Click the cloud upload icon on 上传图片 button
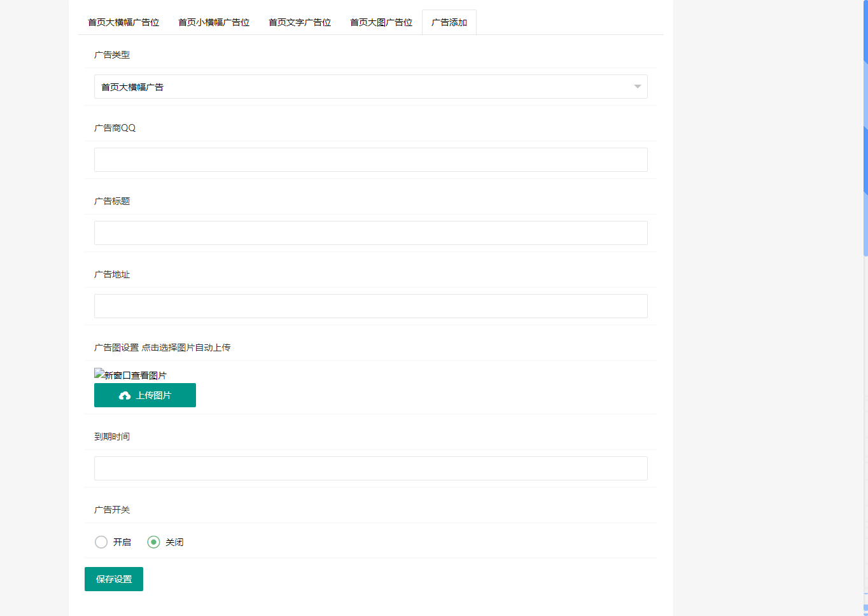 coord(125,395)
